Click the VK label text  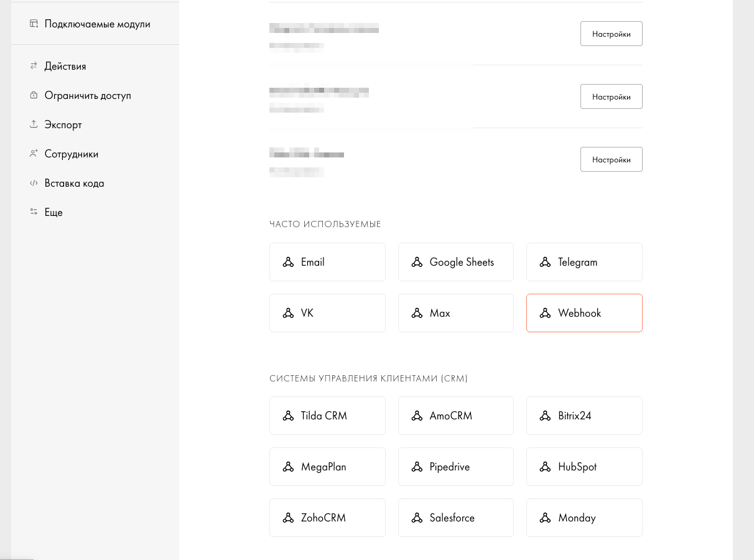tap(307, 313)
